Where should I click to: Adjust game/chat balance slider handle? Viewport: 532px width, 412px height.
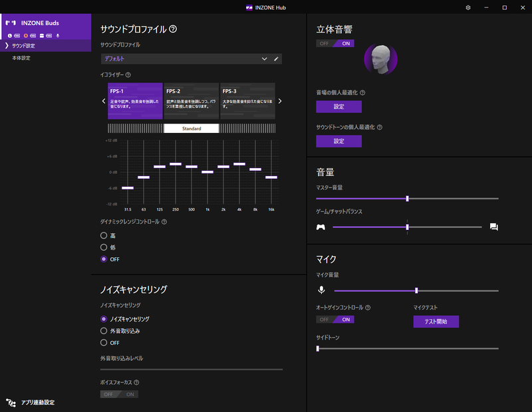407,227
